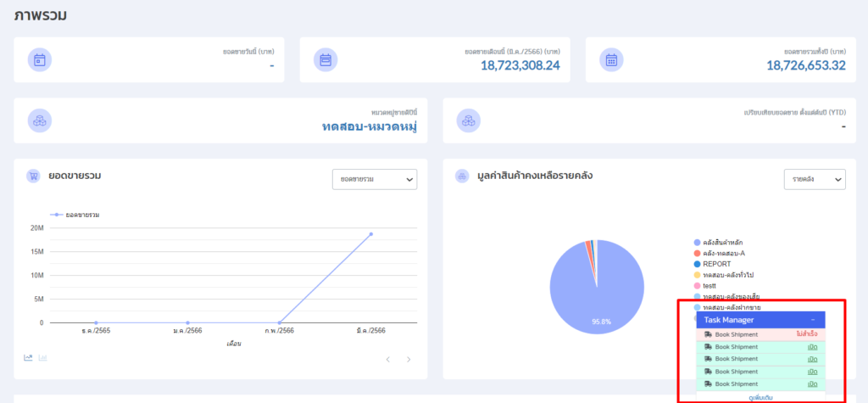
Task: Click the shopping cart icon beside ยอดขายรวม
Action: (x=34, y=176)
